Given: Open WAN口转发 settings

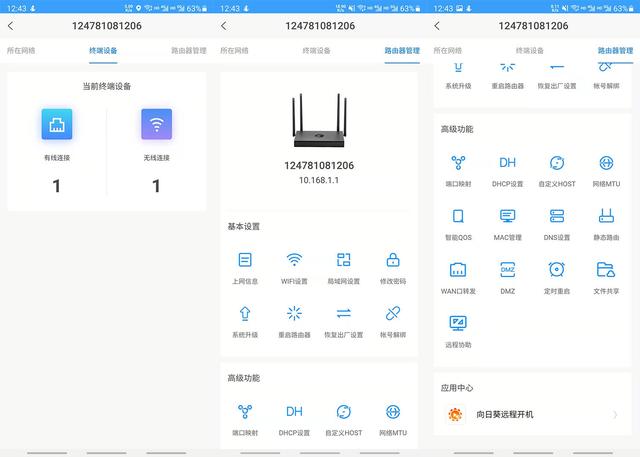Looking at the screenshot, I should coord(458,278).
